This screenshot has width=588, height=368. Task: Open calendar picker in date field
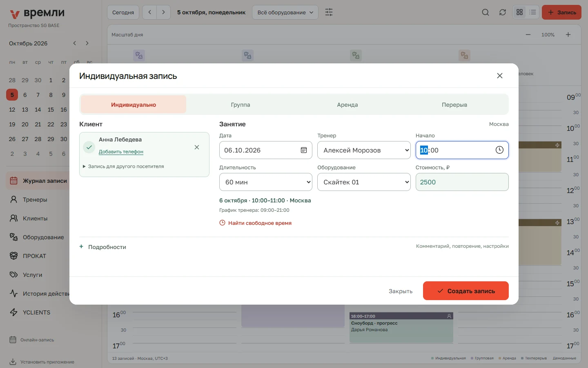304,150
